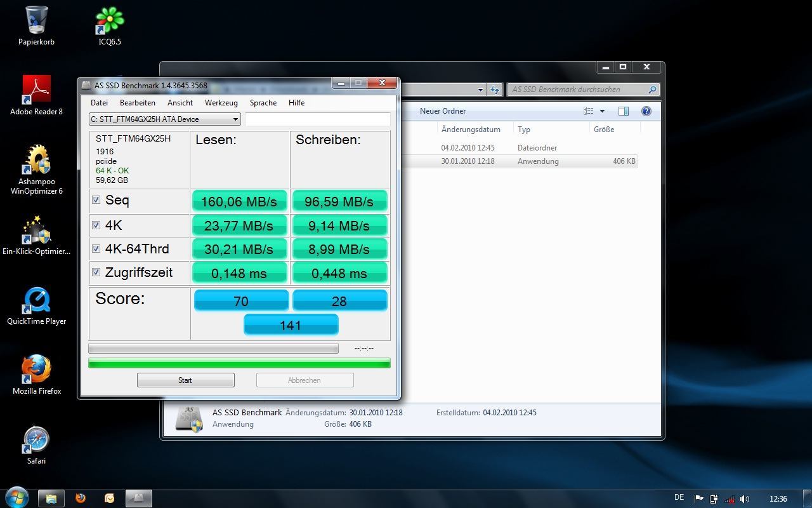This screenshot has height=508, width=812.
Task: Click the read access time 0,148 ms
Action: click(239, 273)
